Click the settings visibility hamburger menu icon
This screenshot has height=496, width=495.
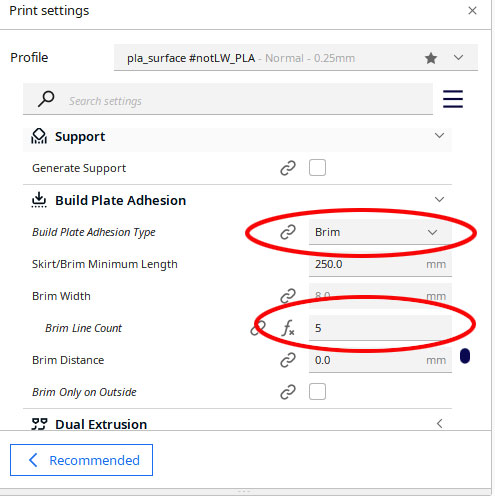[x=453, y=99]
